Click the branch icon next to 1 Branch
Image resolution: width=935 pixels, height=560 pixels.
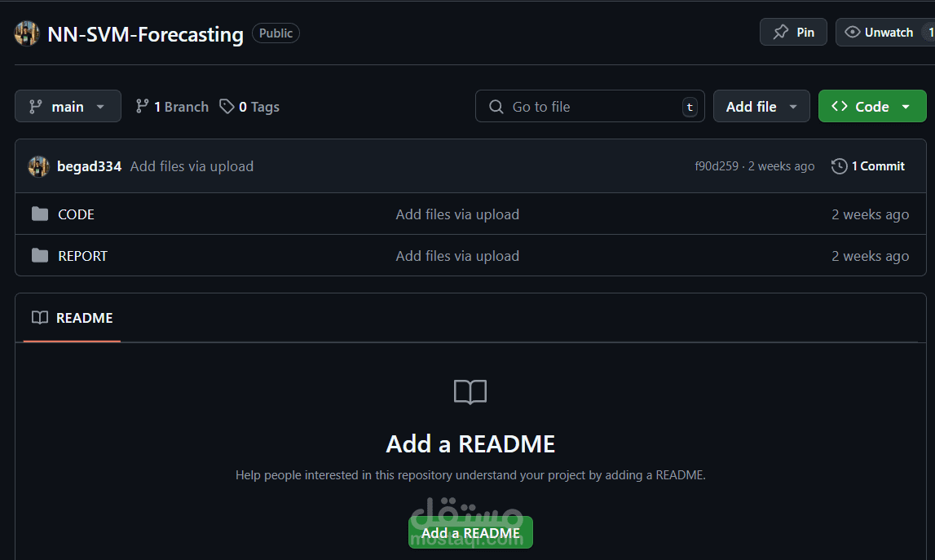[x=142, y=106]
